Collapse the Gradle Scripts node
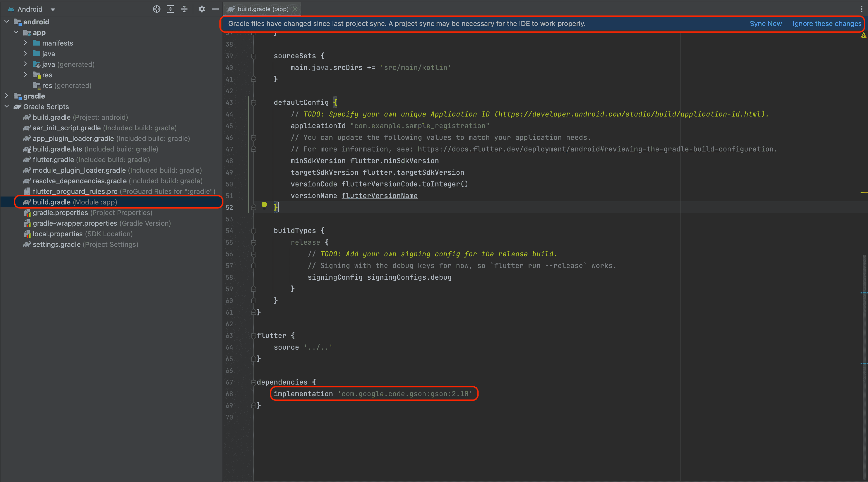Screen dimensions: 868x482 [x=6, y=106]
